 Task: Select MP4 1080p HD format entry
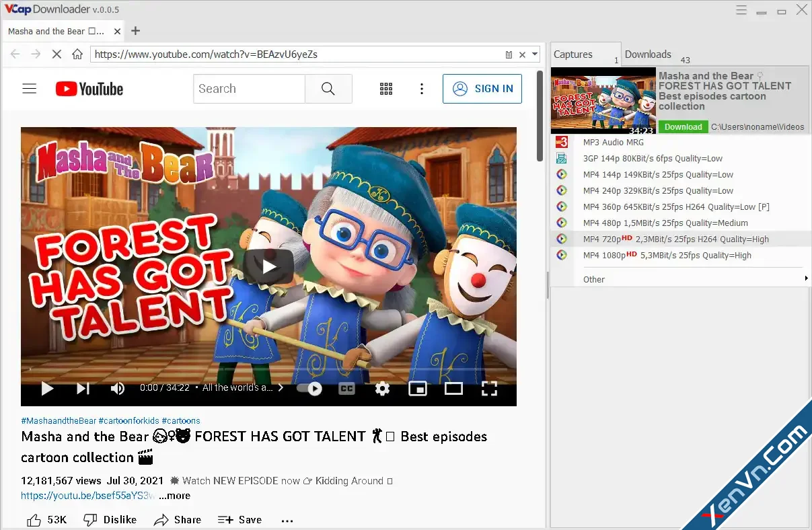click(x=681, y=256)
